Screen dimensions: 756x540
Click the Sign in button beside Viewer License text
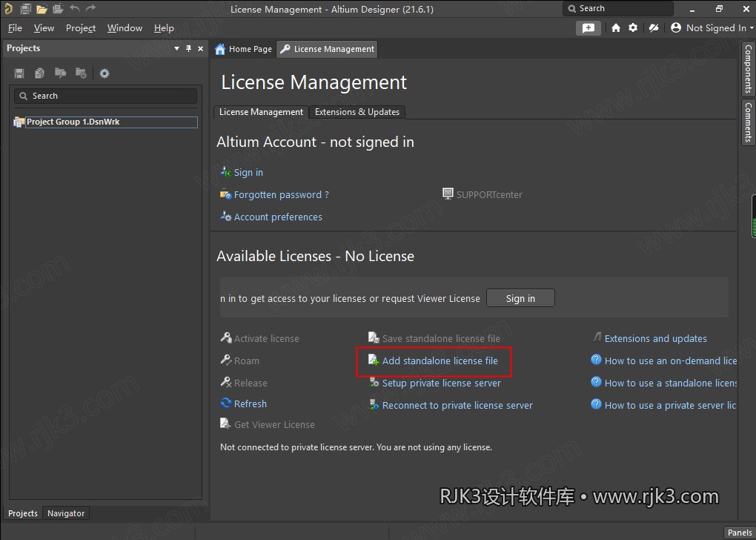click(x=520, y=298)
